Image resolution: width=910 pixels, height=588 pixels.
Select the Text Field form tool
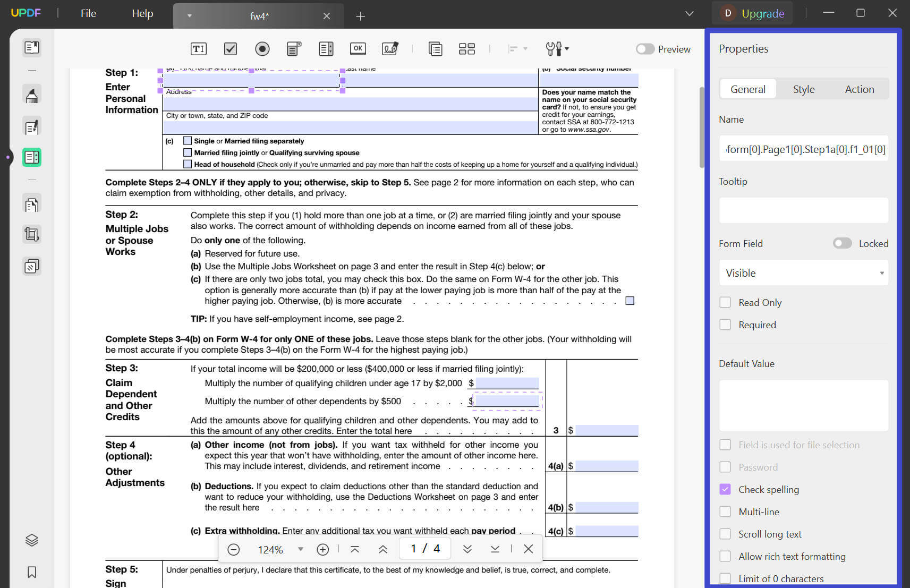(198, 48)
